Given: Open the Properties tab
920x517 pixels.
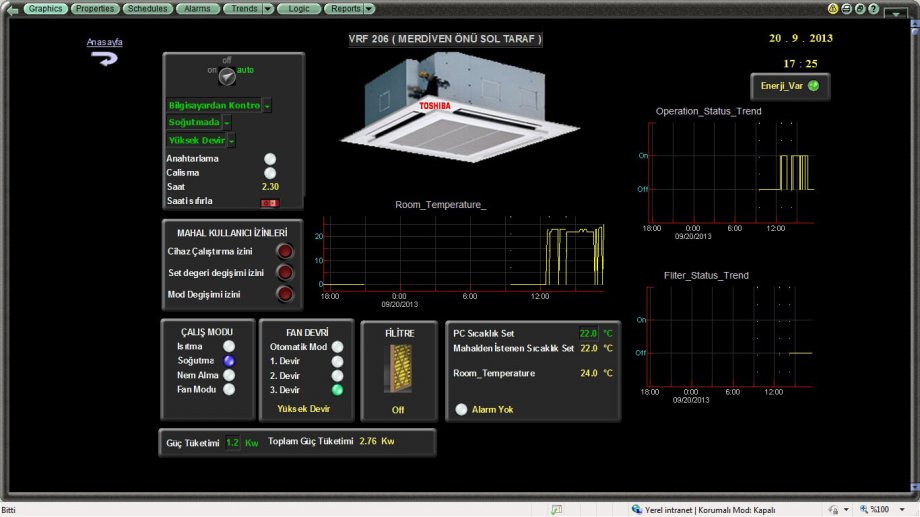Looking at the screenshot, I should pyautogui.click(x=95, y=9).
